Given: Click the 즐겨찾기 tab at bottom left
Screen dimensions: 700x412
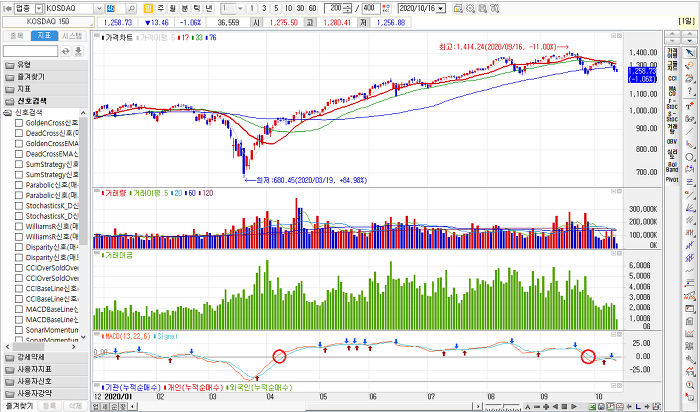Looking at the screenshot, I should (x=19, y=406).
